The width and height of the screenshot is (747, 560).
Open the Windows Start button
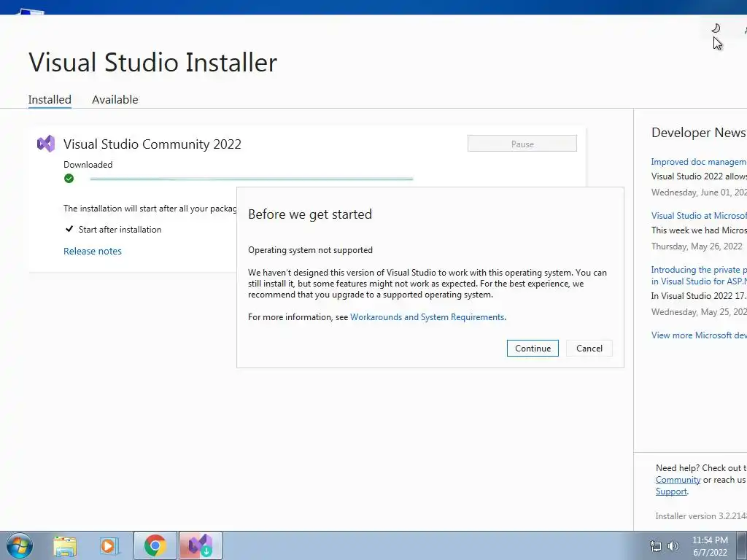click(20, 545)
